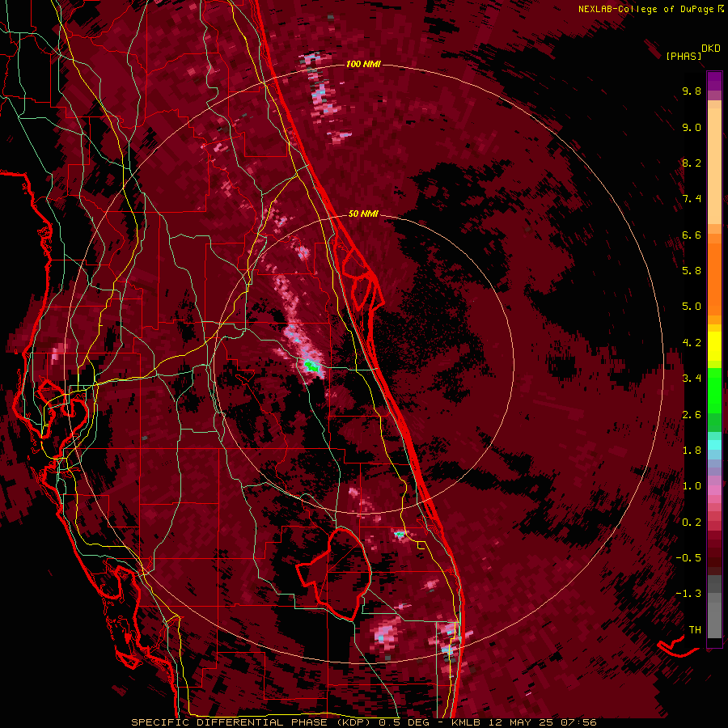
Task: Pick the purple top segment of color bar
Action: 714,81
